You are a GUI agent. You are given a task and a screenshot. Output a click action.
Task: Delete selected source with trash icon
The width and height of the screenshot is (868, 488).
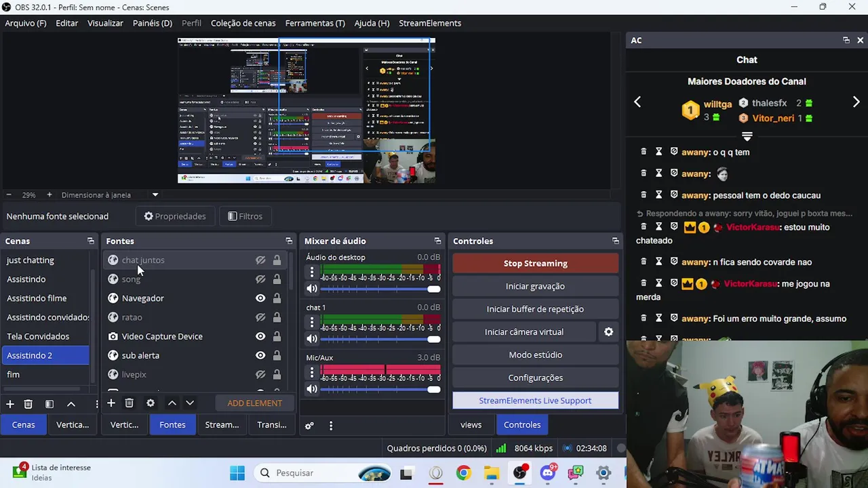(130, 403)
